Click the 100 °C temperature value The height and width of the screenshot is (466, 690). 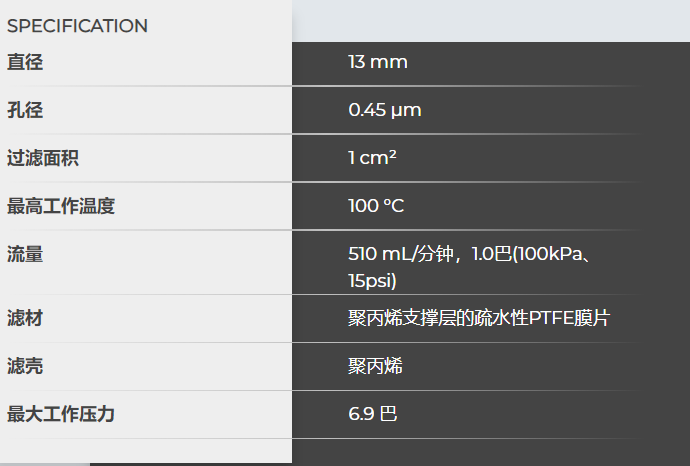(x=376, y=206)
